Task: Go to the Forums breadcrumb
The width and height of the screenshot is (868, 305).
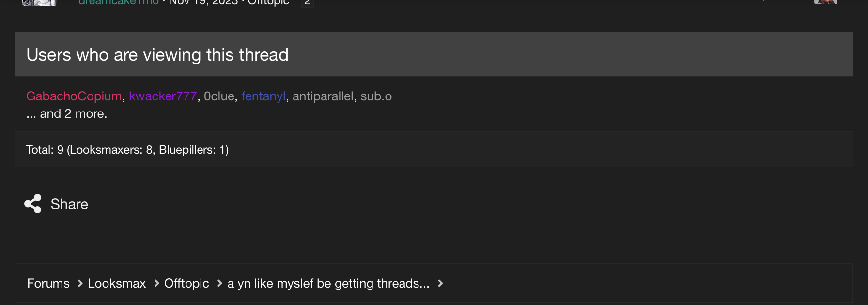Action: (48, 283)
